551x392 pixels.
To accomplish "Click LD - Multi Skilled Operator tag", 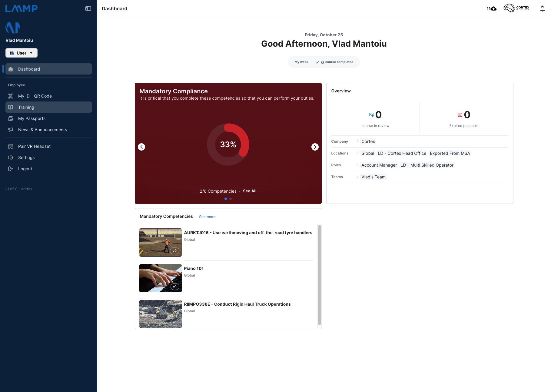I will pyautogui.click(x=427, y=165).
